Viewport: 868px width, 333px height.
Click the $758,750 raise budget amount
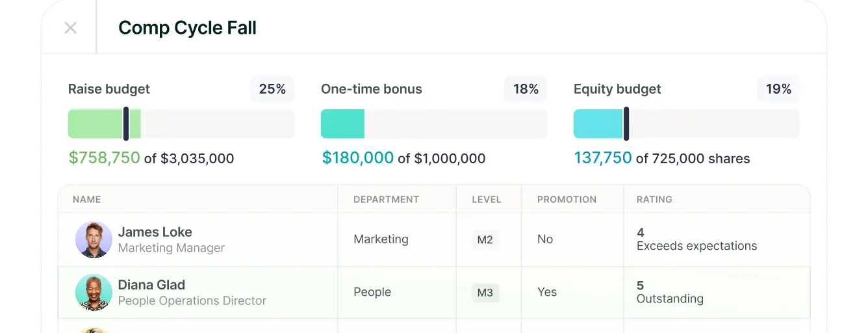pyautogui.click(x=105, y=158)
